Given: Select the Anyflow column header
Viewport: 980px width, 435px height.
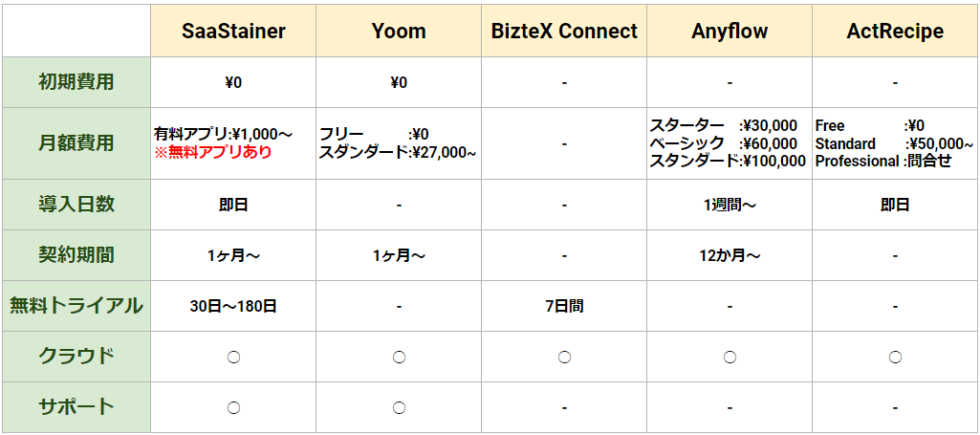Looking at the screenshot, I should [x=730, y=32].
